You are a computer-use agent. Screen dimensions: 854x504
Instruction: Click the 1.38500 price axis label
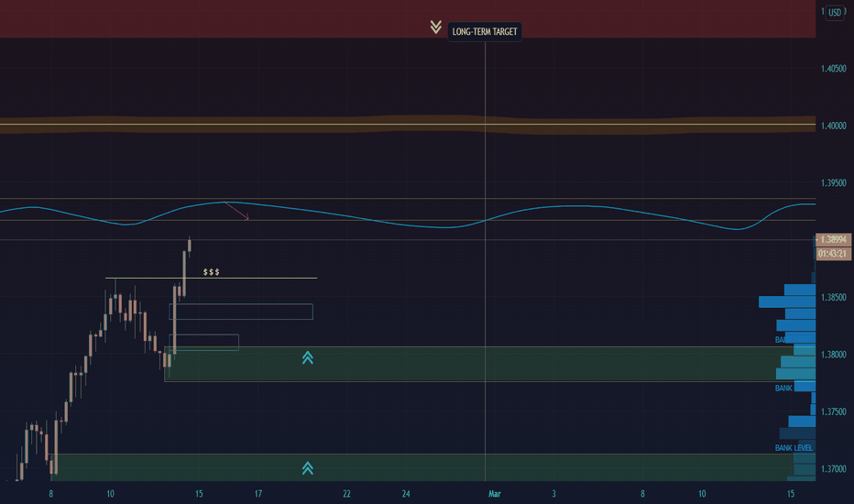tap(833, 298)
